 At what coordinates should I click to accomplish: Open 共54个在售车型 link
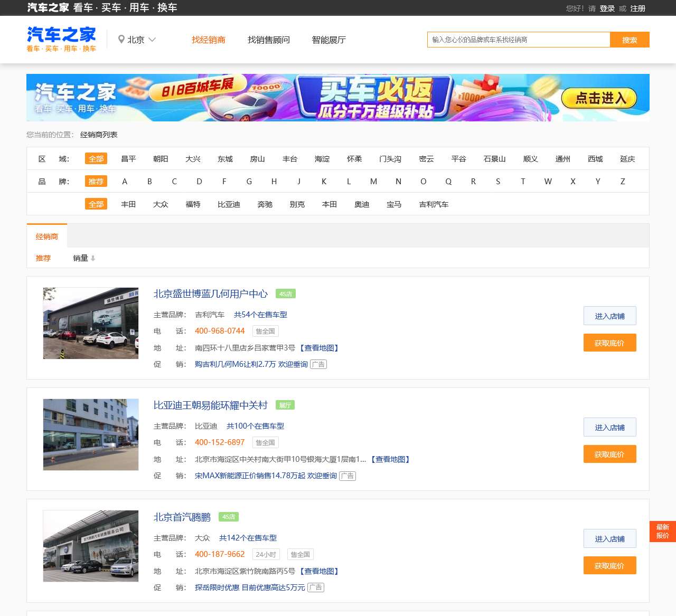click(260, 315)
